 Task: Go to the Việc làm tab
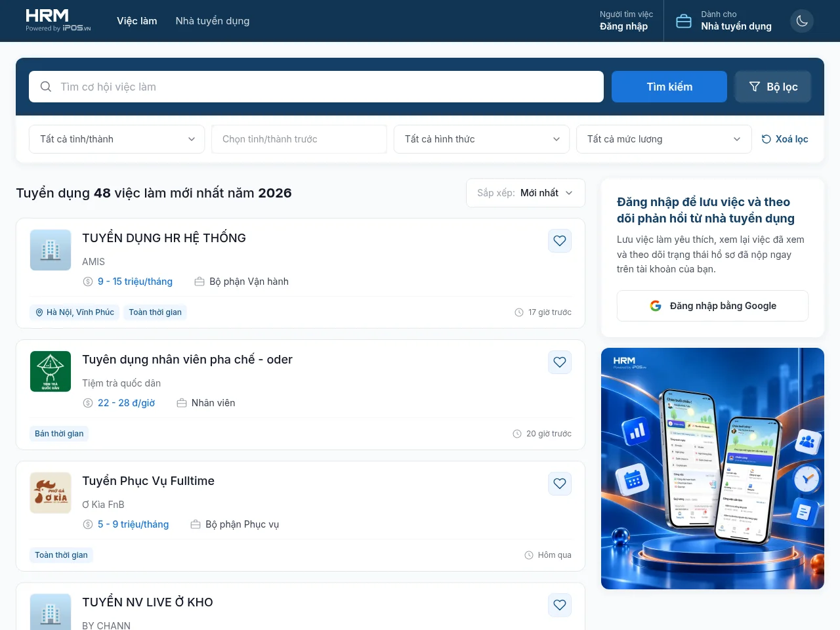pyautogui.click(x=137, y=21)
